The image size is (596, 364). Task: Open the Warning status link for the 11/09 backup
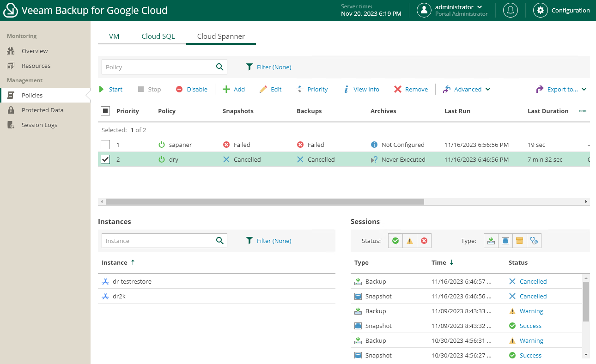click(531, 311)
